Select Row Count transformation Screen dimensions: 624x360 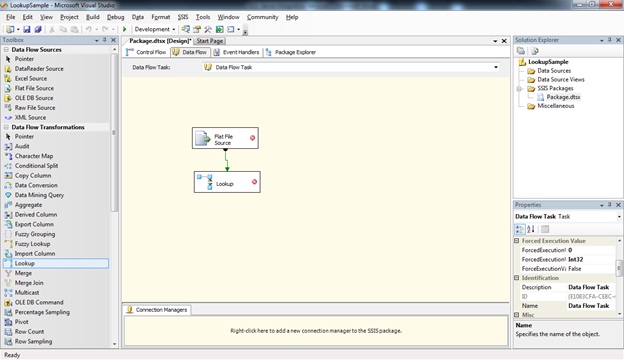(29, 331)
